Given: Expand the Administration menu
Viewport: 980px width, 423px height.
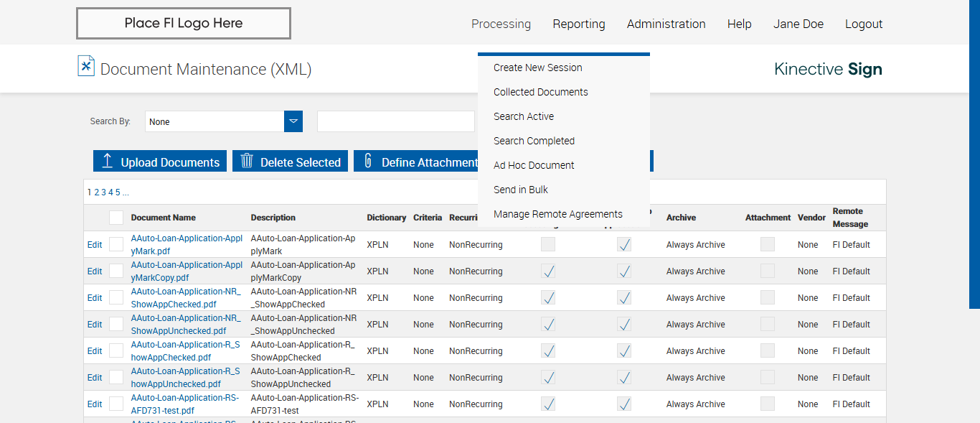Looking at the screenshot, I should [x=666, y=24].
